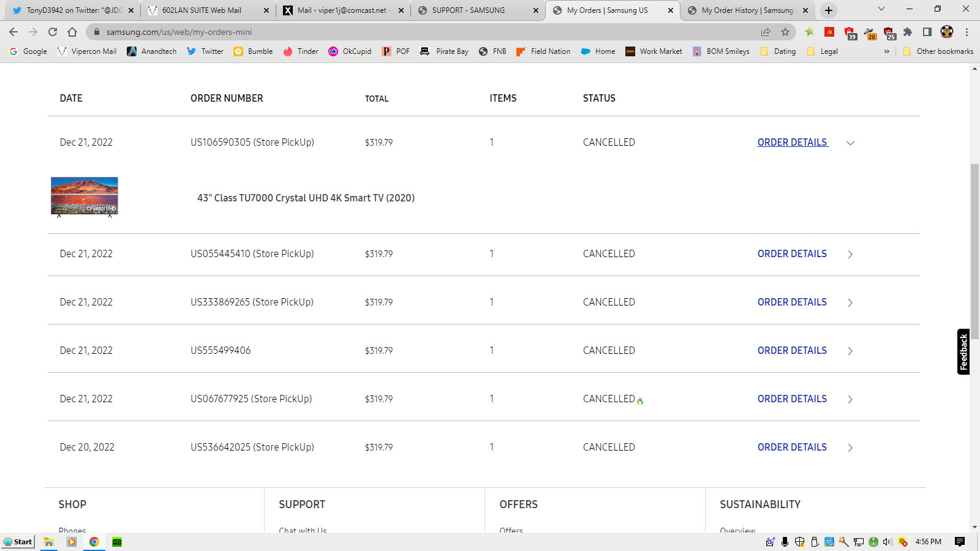This screenshot has height=551, width=980.
Task: Open the browser side panel icon
Action: 927,32
